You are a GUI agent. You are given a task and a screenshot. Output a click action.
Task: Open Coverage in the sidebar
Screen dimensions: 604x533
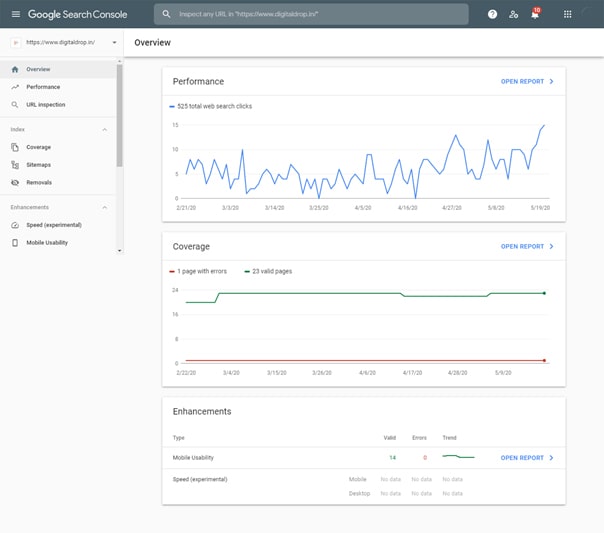pos(58,147)
